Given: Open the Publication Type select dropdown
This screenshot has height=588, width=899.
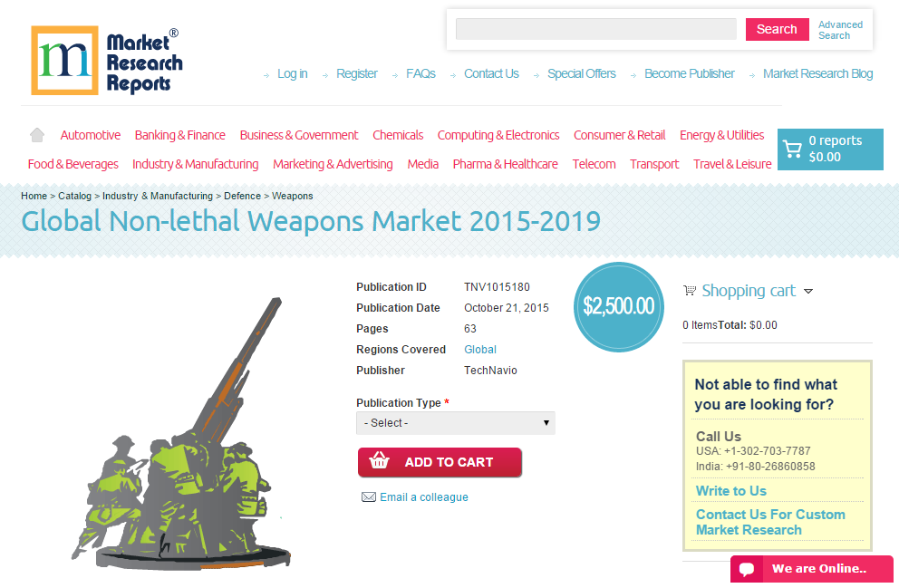Looking at the screenshot, I should click(x=456, y=423).
